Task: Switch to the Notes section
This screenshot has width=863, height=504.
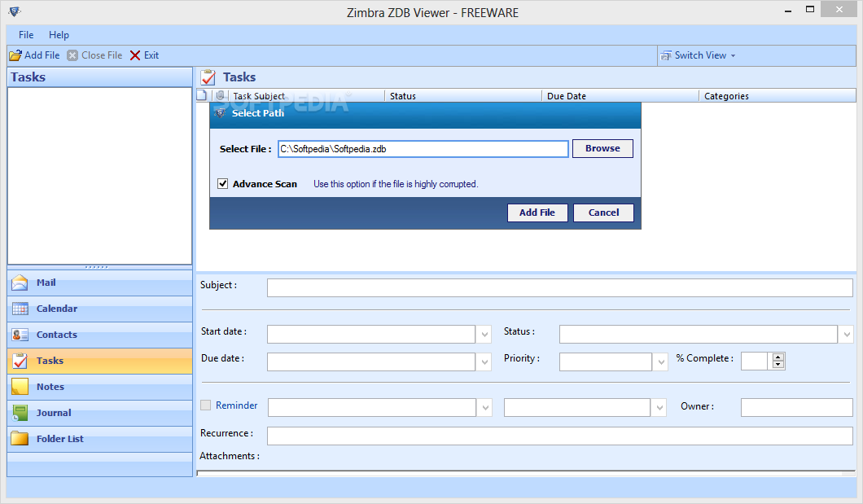Action: point(99,387)
